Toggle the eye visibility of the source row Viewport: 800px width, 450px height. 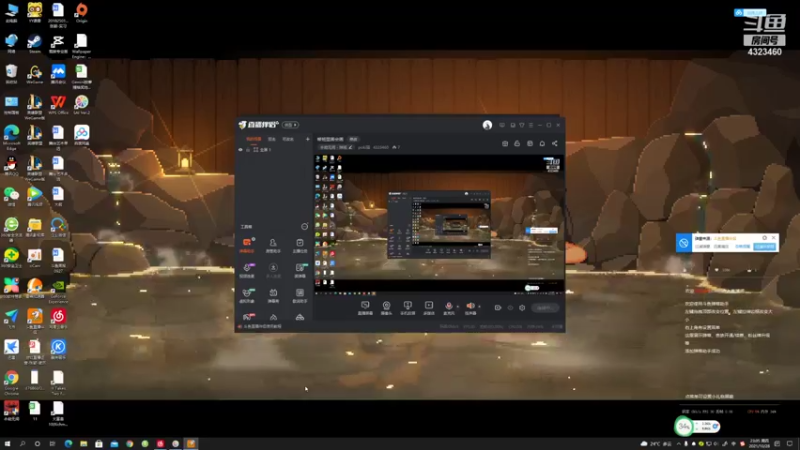241,149
